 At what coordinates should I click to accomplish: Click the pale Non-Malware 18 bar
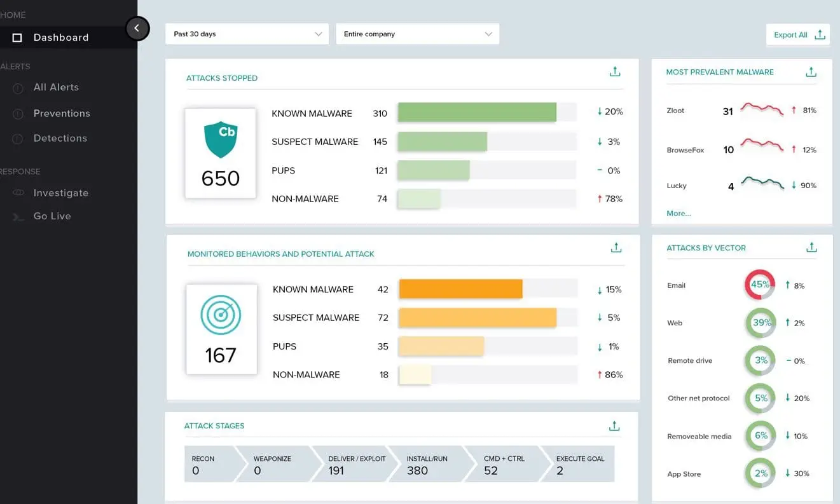click(415, 374)
